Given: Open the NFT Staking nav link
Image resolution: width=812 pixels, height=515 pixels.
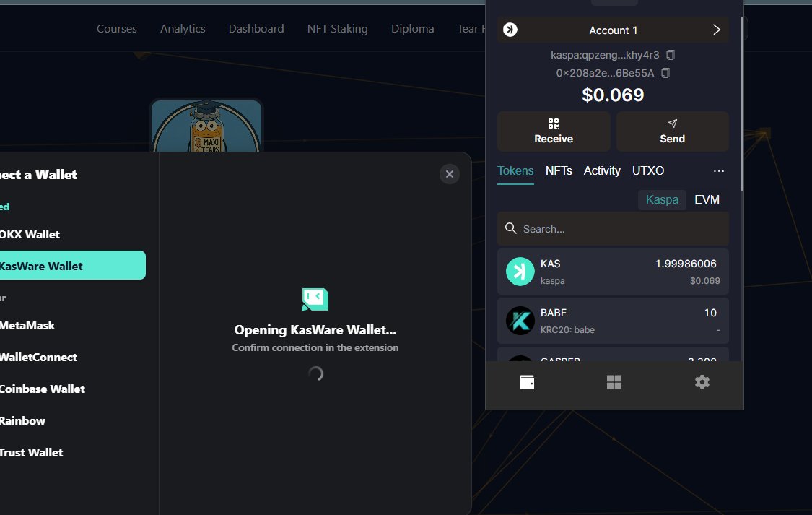Looking at the screenshot, I should point(338,28).
